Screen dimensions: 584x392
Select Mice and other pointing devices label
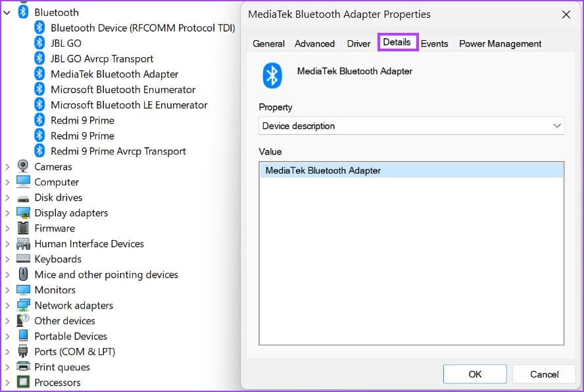106,275
